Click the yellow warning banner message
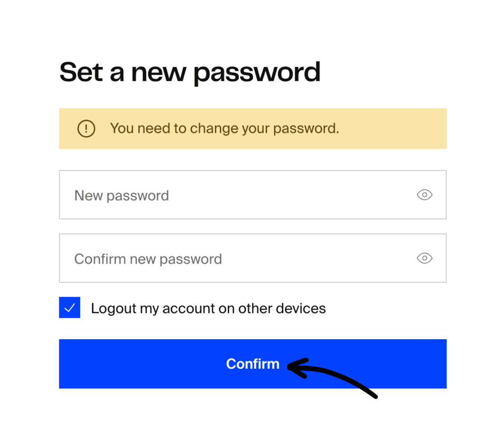Screen dimensions: 504x444 pyautogui.click(x=253, y=128)
